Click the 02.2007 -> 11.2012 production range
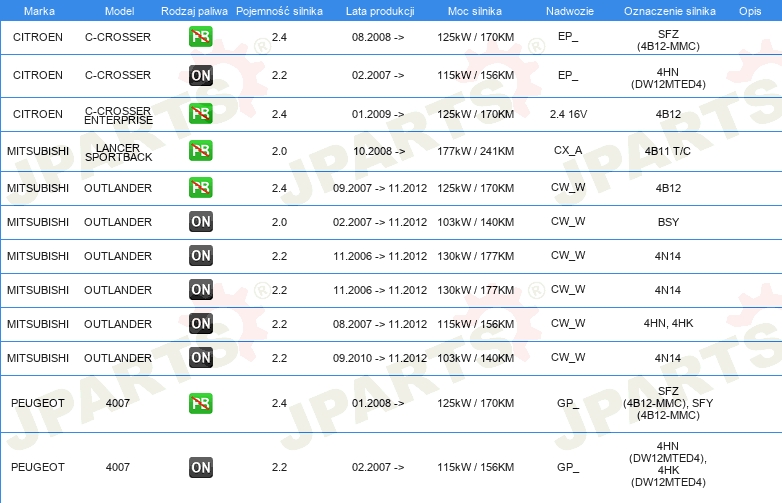 [380, 222]
